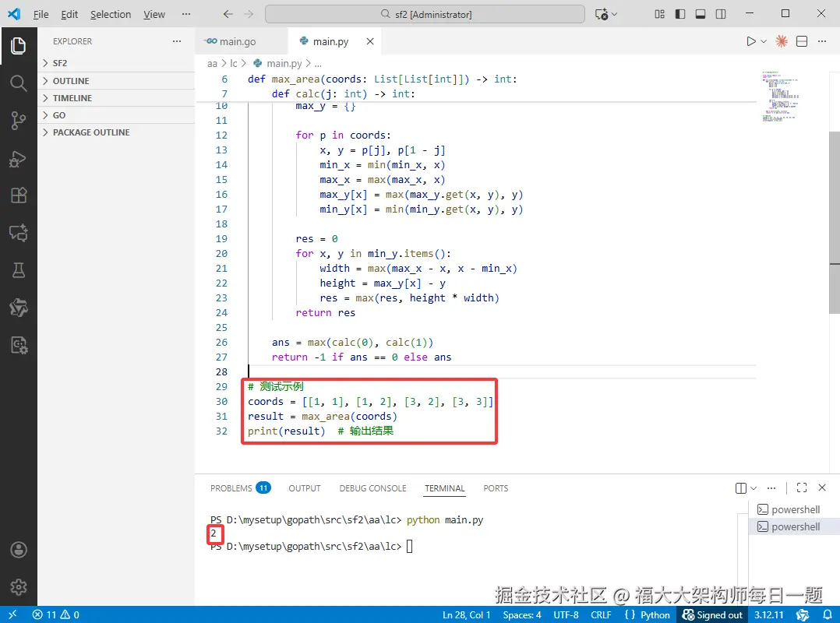The height and width of the screenshot is (623, 840).
Task: Show more menu bar items ellipsis
Action: click(x=186, y=14)
